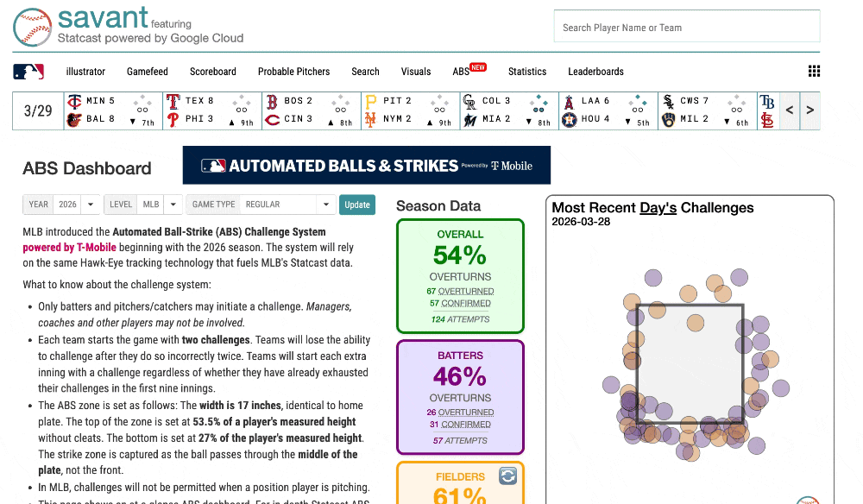Click the Season Data heading
The height and width of the screenshot is (504, 863).
tap(438, 205)
